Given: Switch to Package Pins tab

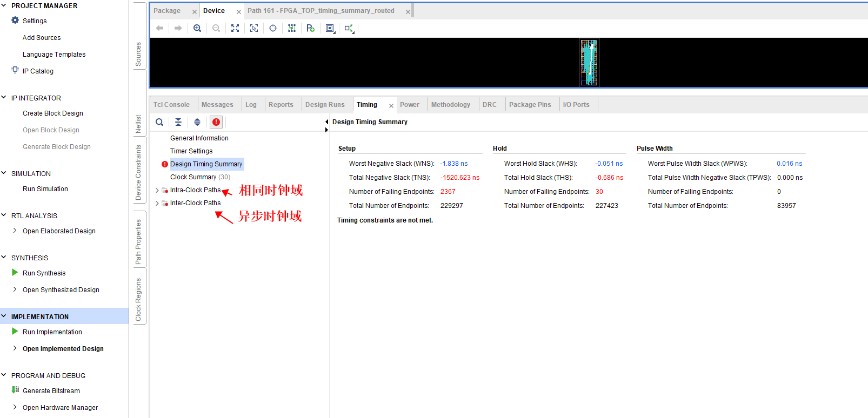Looking at the screenshot, I should tap(530, 105).
